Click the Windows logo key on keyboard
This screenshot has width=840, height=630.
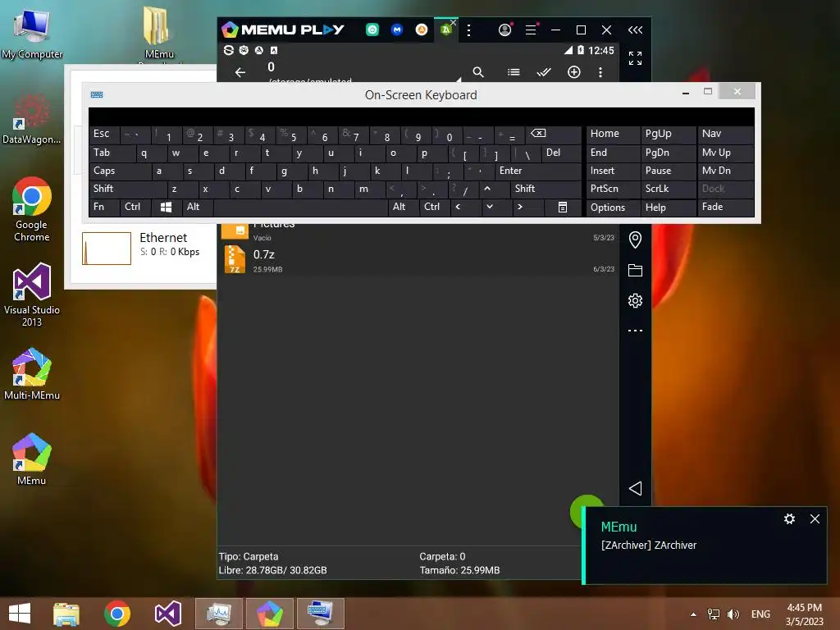click(166, 207)
